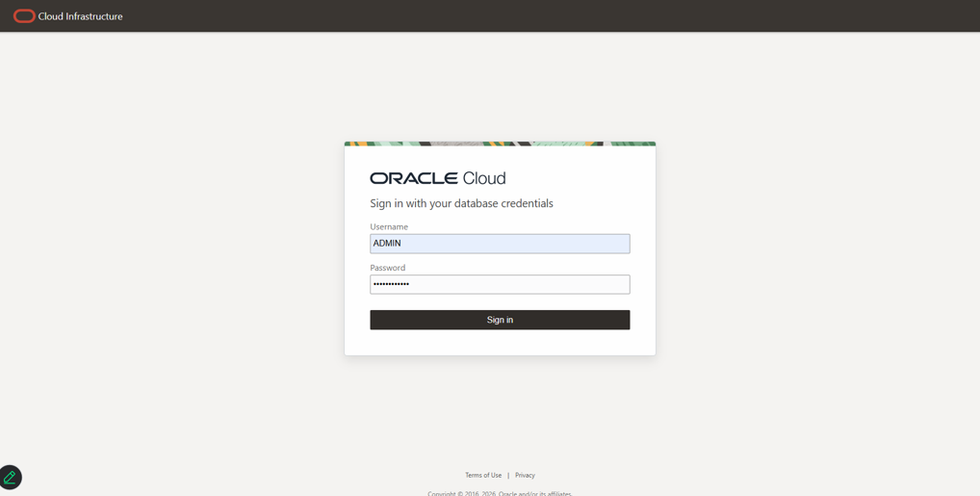Click the green pencil icon in bottom-left corner
The height and width of the screenshot is (496, 980).
pos(10,478)
